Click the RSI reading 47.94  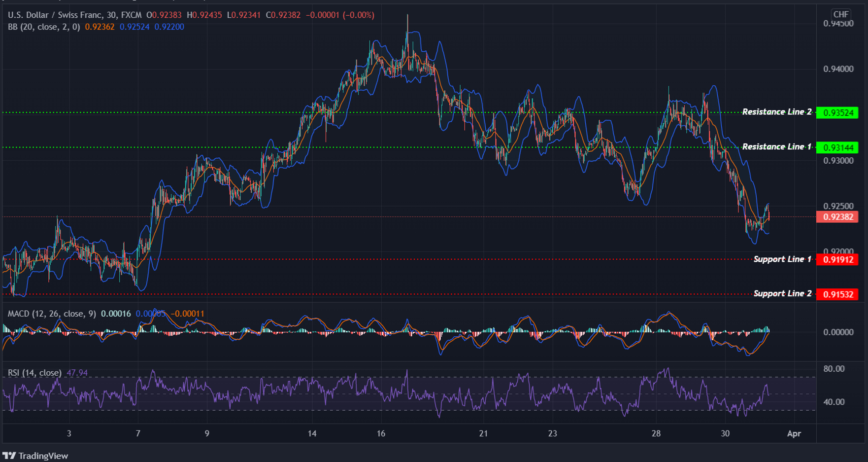click(77, 373)
